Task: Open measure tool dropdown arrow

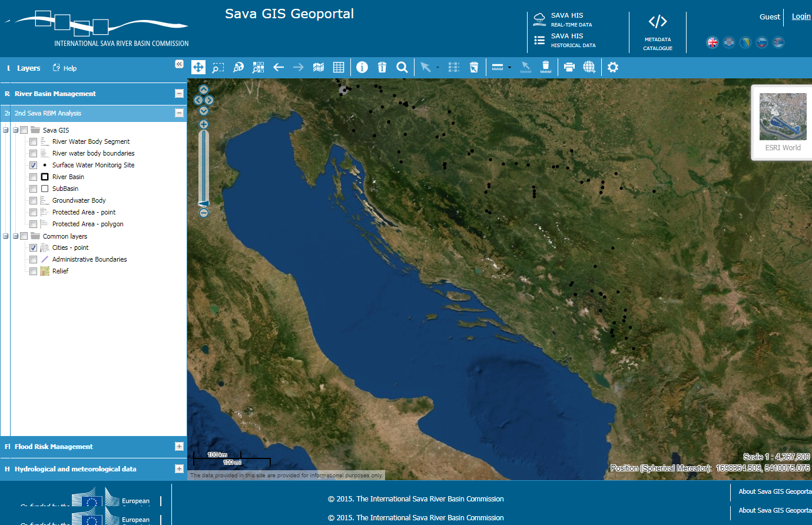Action: pyautogui.click(x=509, y=68)
